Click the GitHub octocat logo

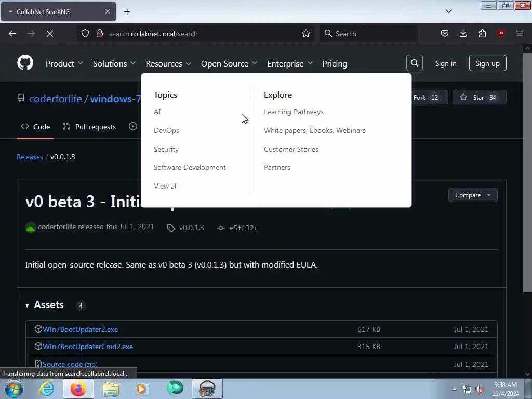click(x=25, y=63)
